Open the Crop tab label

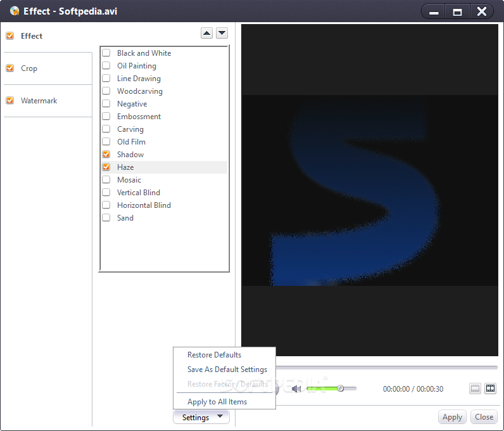point(29,68)
